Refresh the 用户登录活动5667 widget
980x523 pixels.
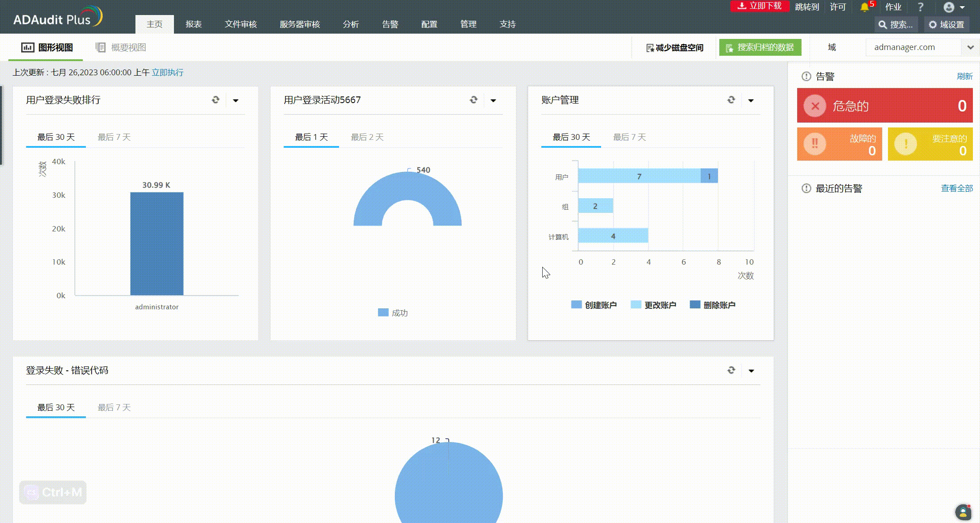(x=474, y=100)
